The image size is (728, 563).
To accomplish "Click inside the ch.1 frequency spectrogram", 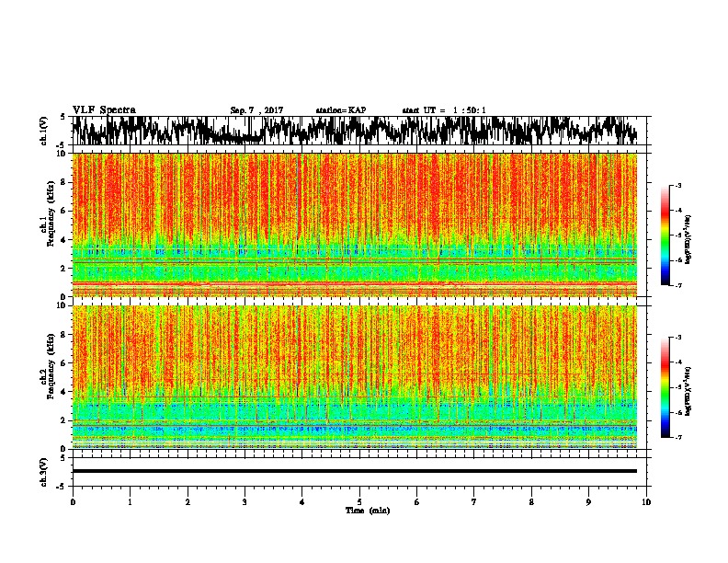I will [355, 224].
